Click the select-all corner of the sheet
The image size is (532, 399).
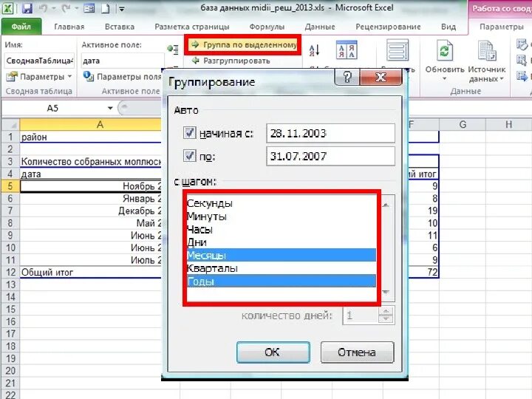coord(10,125)
